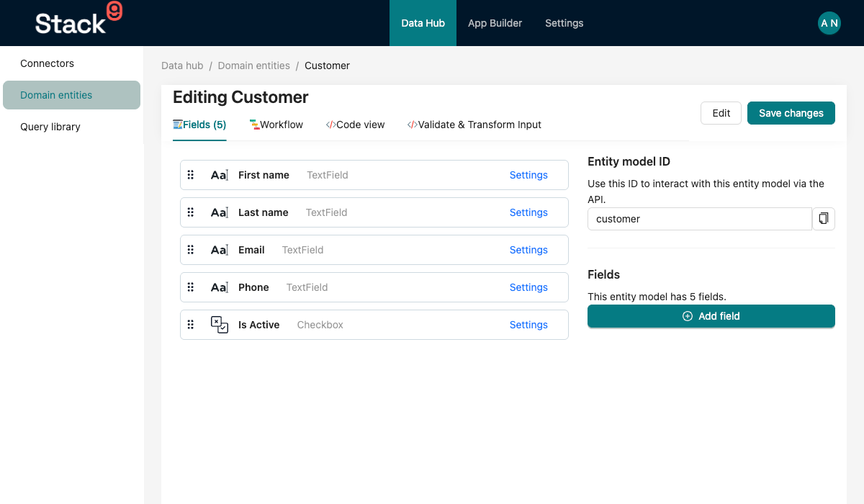Open Query library in the sidebar
The image size is (864, 504).
tap(71, 127)
